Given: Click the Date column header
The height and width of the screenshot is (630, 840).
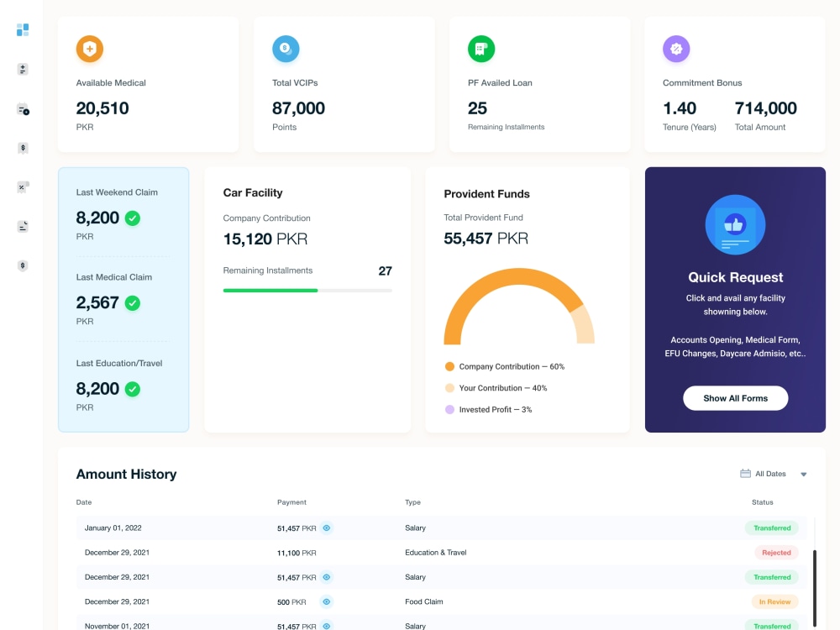Looking at the screenshot, I should click(x=83, y=502).
